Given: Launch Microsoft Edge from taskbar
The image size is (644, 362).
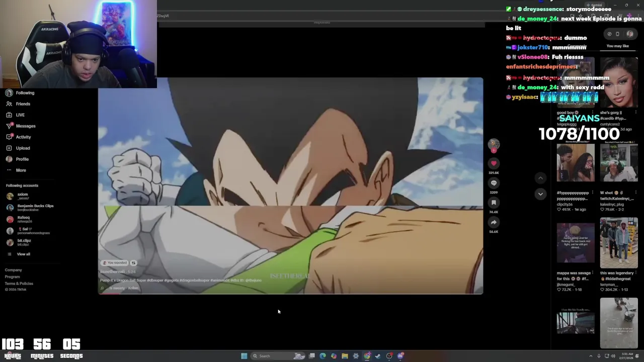Looking at the screenshot, I should pos(323,356).
